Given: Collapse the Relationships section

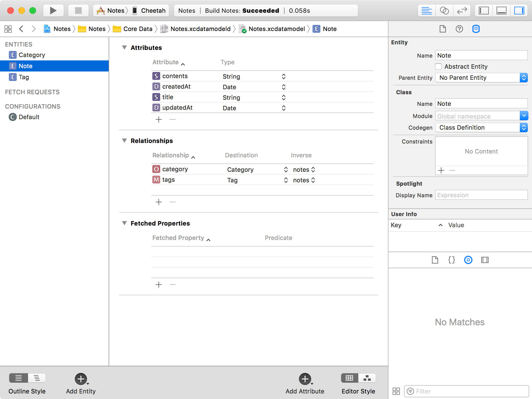Looking at the screenshot, I should 124,141.
